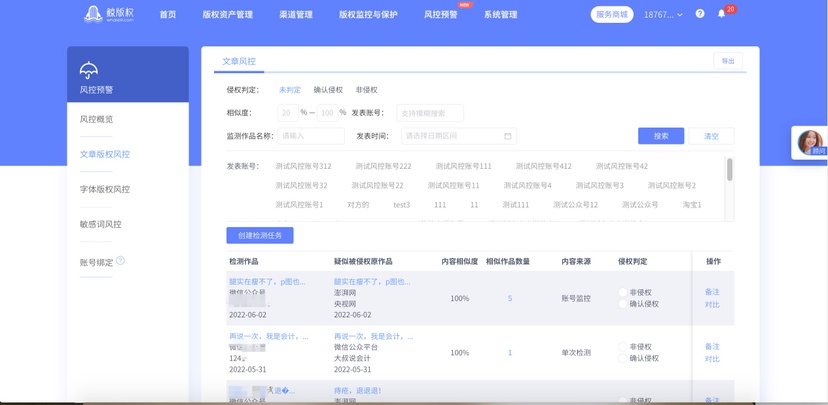828x405 pixels.
Task: Open 风控预警 menu in the top bar
Action: click(440, 15)
